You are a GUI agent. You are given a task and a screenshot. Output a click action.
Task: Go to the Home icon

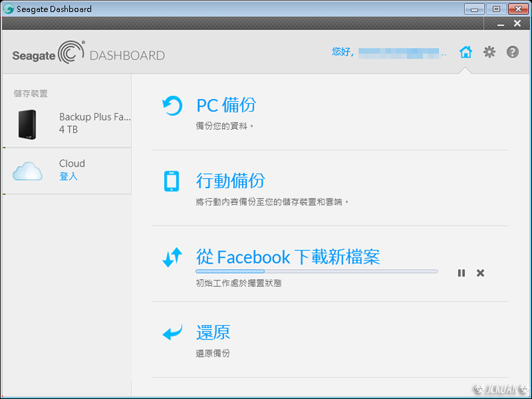(x=466, y=52)
